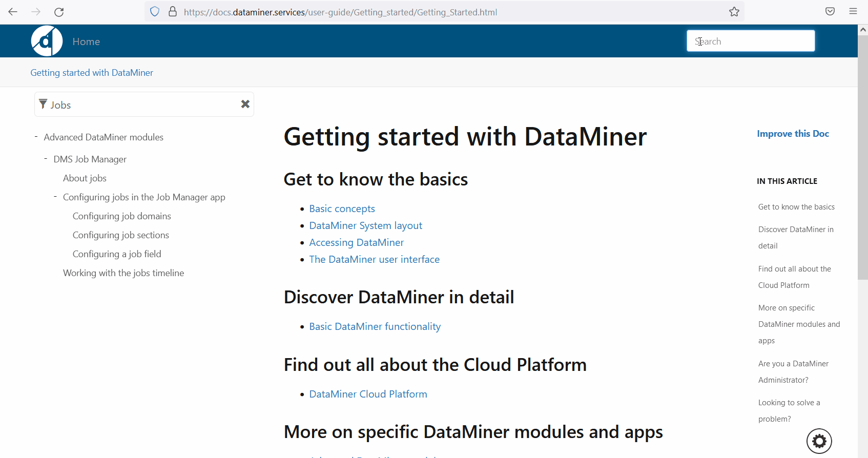Open Working with the jobs timeline
868x458 pixels.
pos(123,273)
